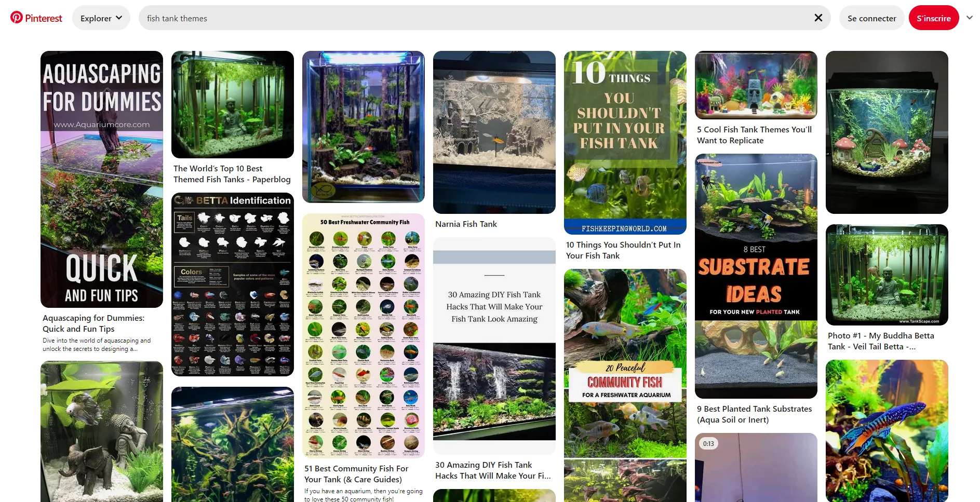The height and width of the screenshot is (502, 980).
Task: Open the 8 Best Substrate Ideas pin image
Action: [x=756, y=276]
